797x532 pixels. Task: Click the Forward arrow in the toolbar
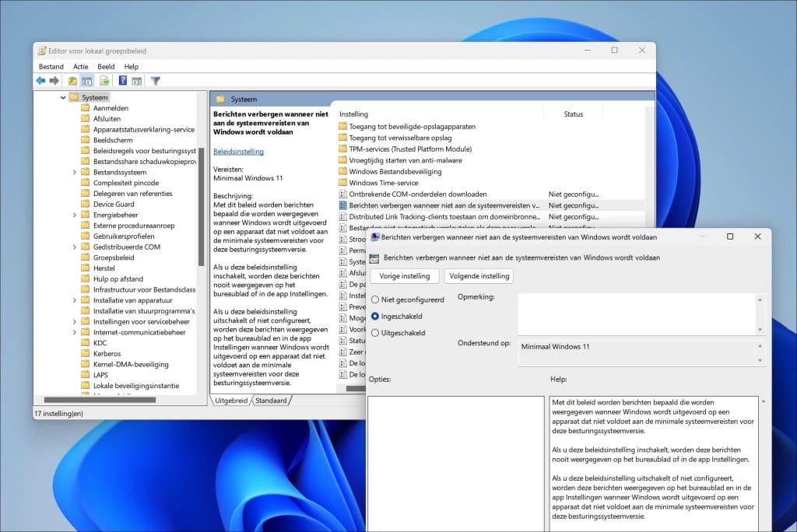[54, 80]
